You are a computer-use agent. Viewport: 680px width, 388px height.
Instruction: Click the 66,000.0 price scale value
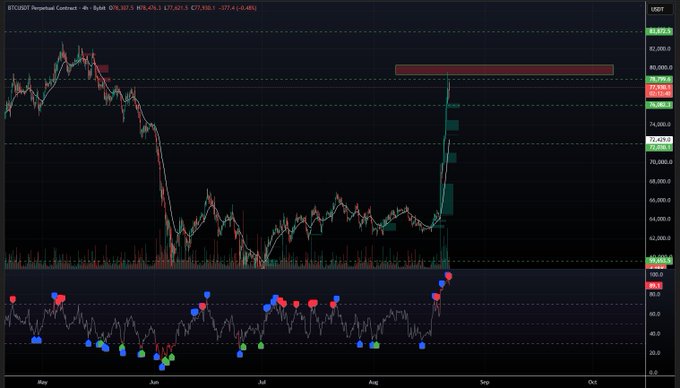pyautogui.click(x=660, y=200)
